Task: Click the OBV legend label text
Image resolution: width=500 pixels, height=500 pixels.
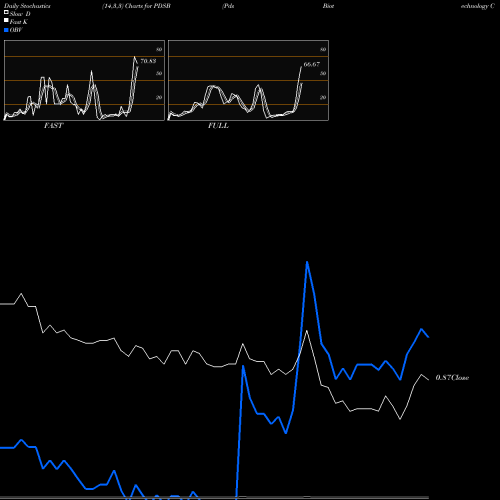Action: coord(16,30)
